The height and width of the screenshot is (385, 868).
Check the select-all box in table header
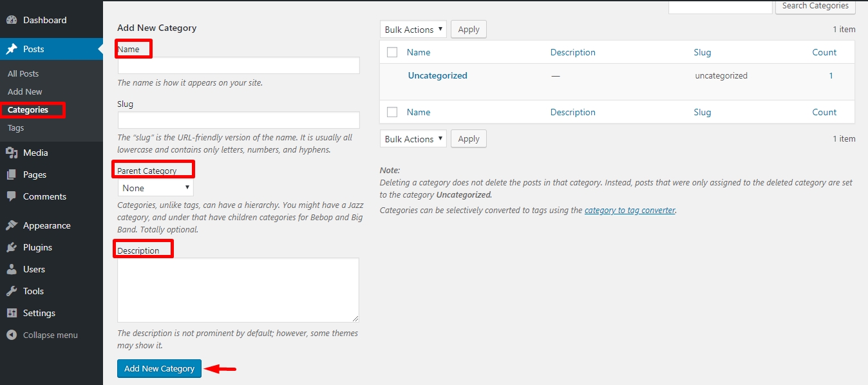tap(392, 52)
